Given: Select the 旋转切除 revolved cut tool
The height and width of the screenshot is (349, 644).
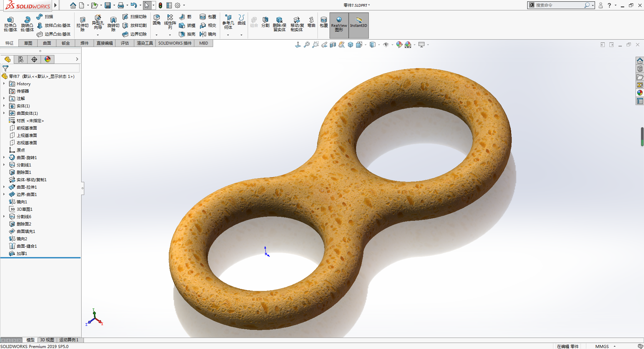Looking at the screenshot, I should coord(113,24).
